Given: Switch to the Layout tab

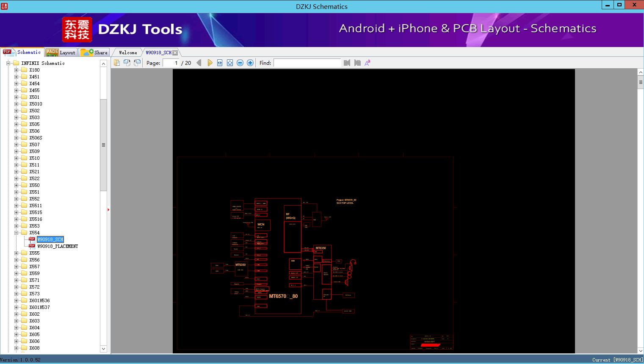Looking at the screenshot, I should click(61, 53).
